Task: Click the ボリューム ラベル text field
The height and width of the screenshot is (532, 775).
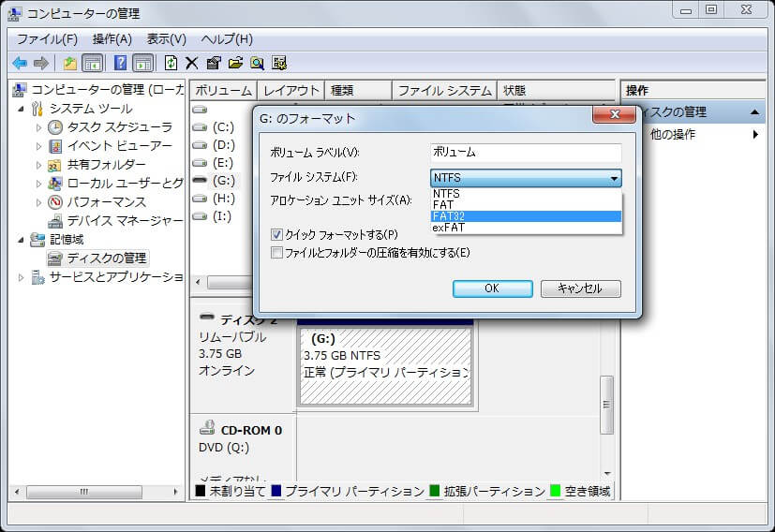Action: (x=526, y=153)
